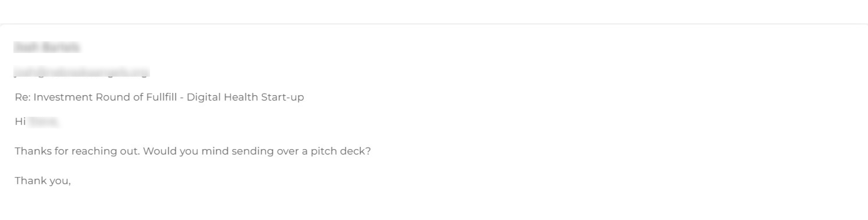The height and width of the screenshot is (220, 868).
Task: Click the horizontal divider above the email
Action: click(x=434, y=24)
